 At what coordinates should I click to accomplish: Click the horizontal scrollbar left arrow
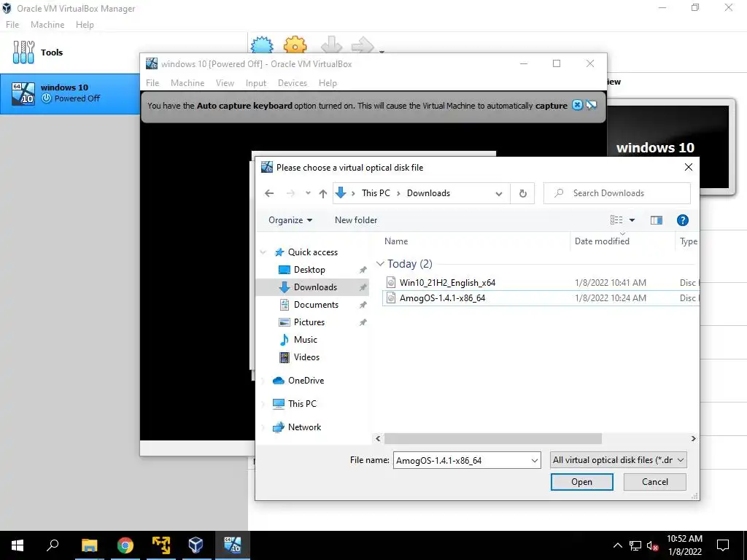click(x=379, y=438)
